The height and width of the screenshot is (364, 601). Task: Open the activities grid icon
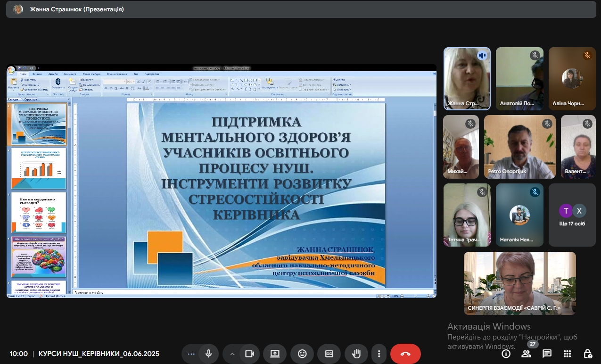(567, 354)
